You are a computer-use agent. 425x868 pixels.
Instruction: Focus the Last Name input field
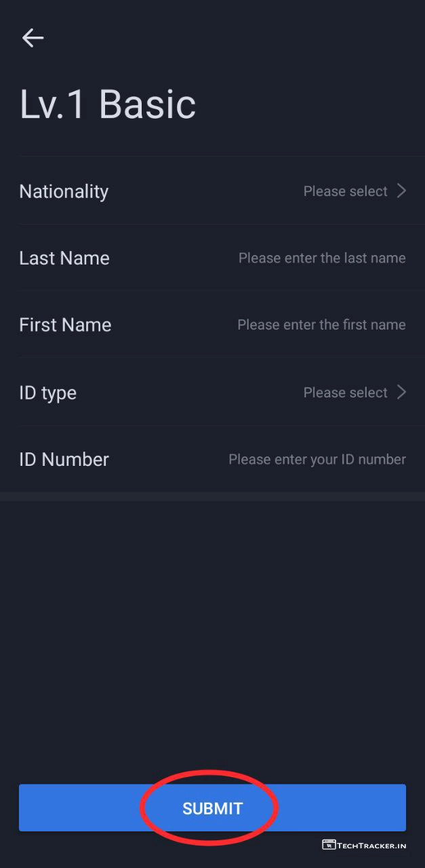[x=322, y=258]
